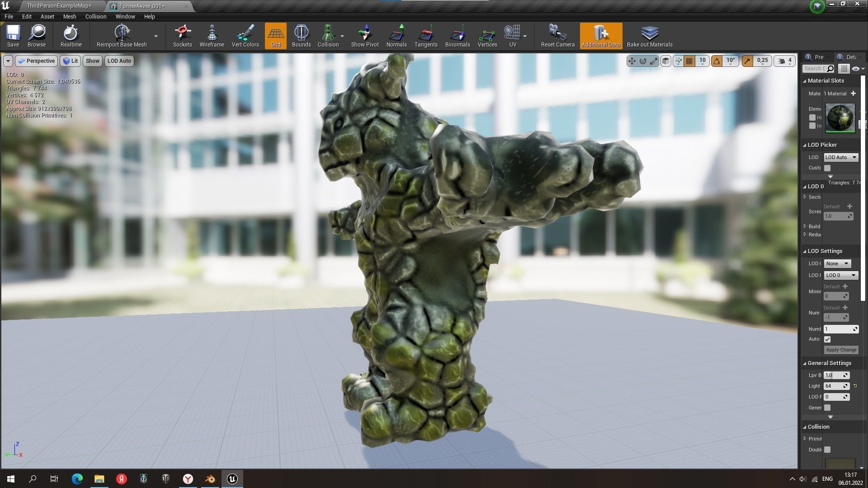Toggle Realtime viewport rendering
This screenshot has height=488, width=868.
[71, 36]
